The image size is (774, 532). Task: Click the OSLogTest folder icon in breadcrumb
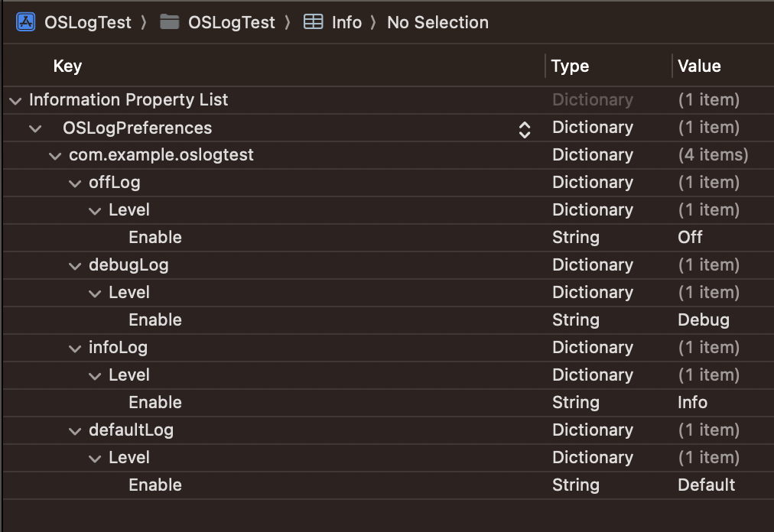coord(170,22)
